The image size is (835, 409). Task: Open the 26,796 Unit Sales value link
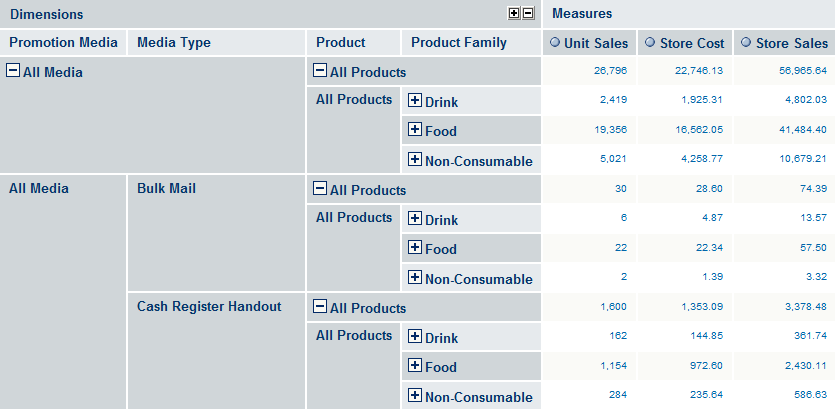(610, 70)
